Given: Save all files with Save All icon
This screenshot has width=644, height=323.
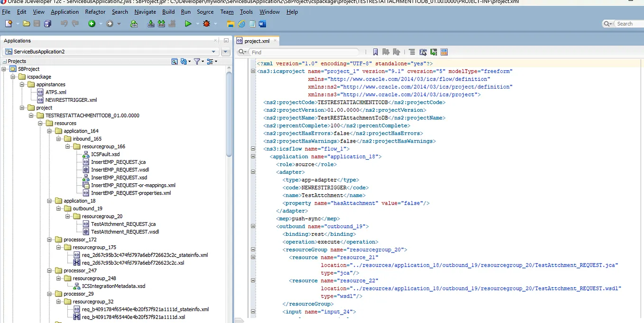Looking at the screenshot, I should pyautogui.click(x=47, y=24).
